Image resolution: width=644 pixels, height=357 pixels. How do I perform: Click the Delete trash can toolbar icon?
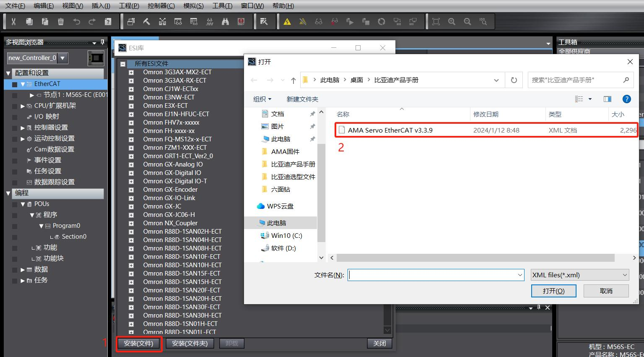click(x=61, y=21)
